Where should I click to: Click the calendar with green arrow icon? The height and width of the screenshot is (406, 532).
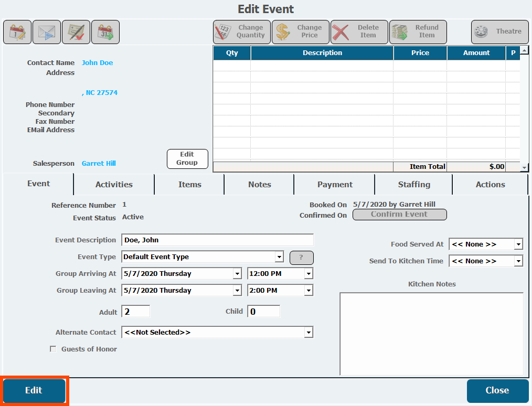coord(105,32)
